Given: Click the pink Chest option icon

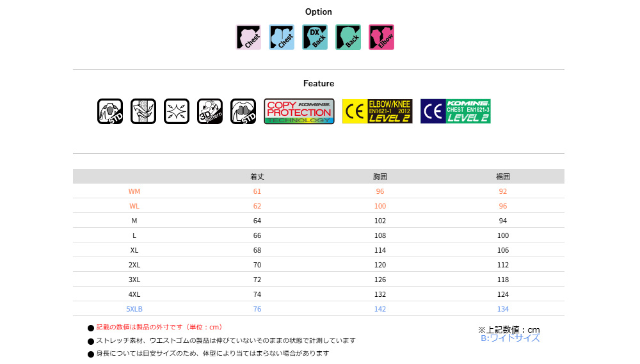Looking at the screenshot, I should pos(248,37).
